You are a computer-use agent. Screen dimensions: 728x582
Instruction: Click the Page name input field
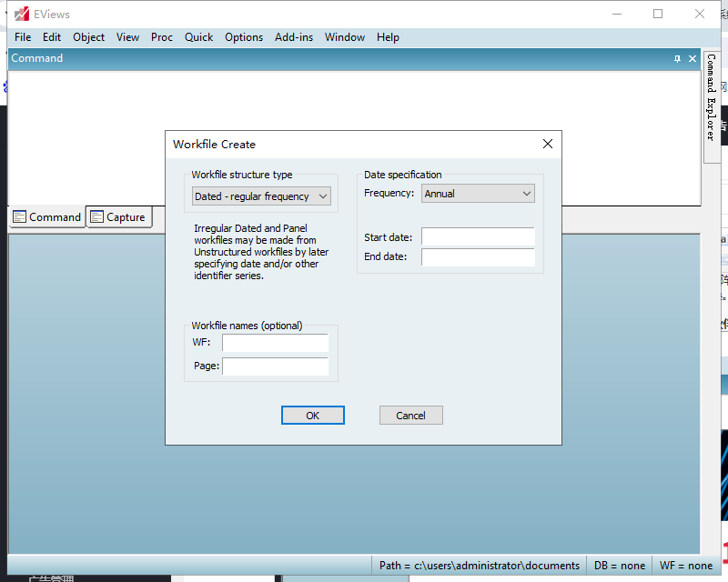point(276,366)
